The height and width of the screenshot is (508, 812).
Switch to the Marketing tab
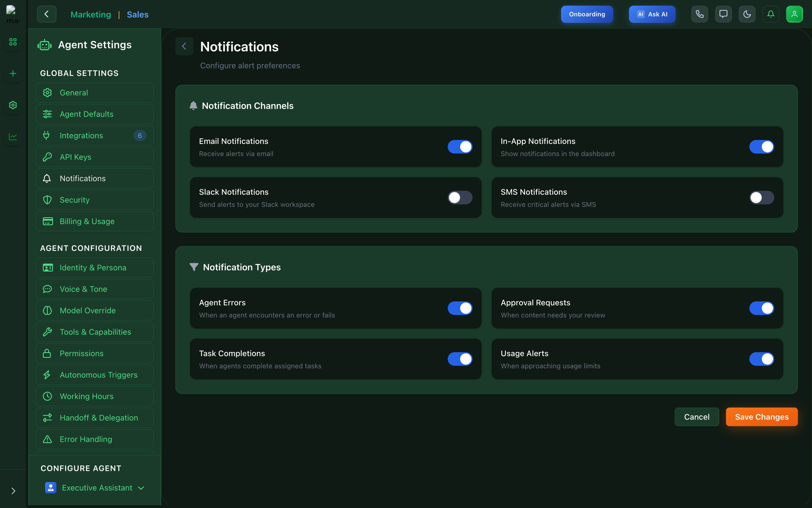click(91, 14)
